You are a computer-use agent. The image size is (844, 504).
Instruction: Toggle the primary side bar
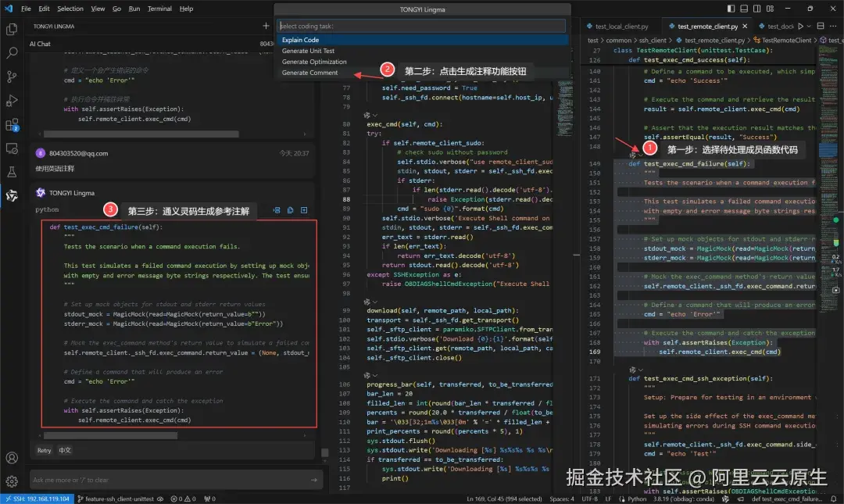coord(731,9)
